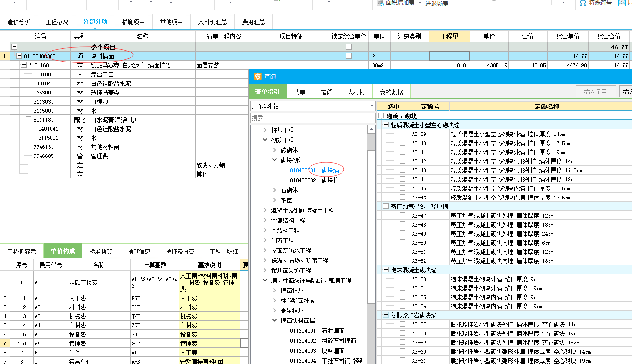Select the checkbox beside A3-42
This screenshot has height=364, width=632.
403,161
